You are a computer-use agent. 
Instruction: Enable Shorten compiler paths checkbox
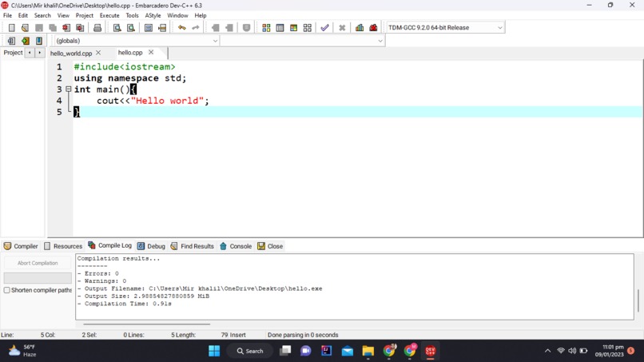tap(7, 290)
